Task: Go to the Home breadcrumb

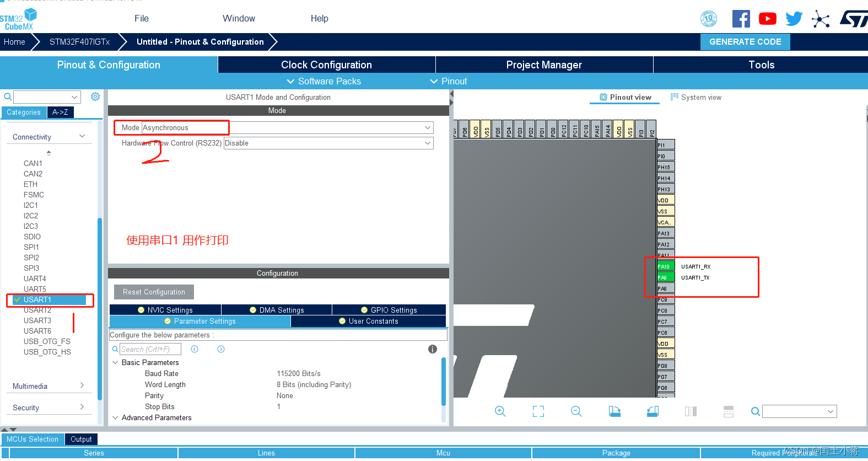Action: coord(14,41)
